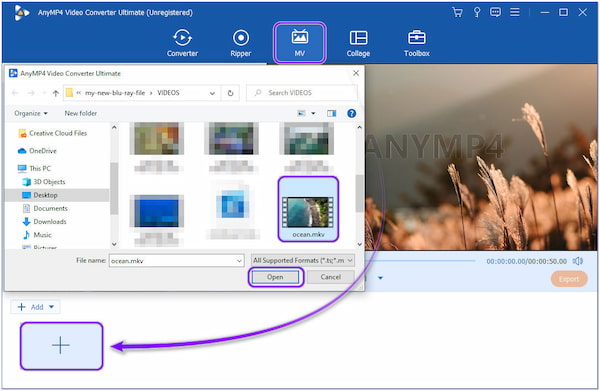Click the Export button
The image size is (600, 391).
(569, 279)
